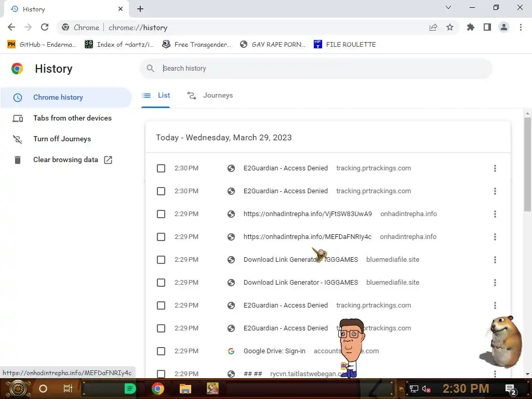Viewport: 532px width, 399px height.
Task: Click the Cortana circle on taskbar
Action: [x=43, y=389]
